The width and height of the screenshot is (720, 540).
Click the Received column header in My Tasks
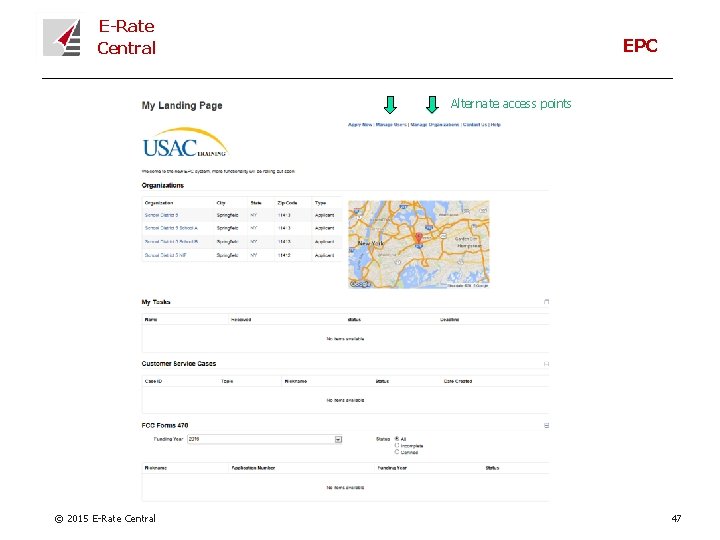[241, 319]
